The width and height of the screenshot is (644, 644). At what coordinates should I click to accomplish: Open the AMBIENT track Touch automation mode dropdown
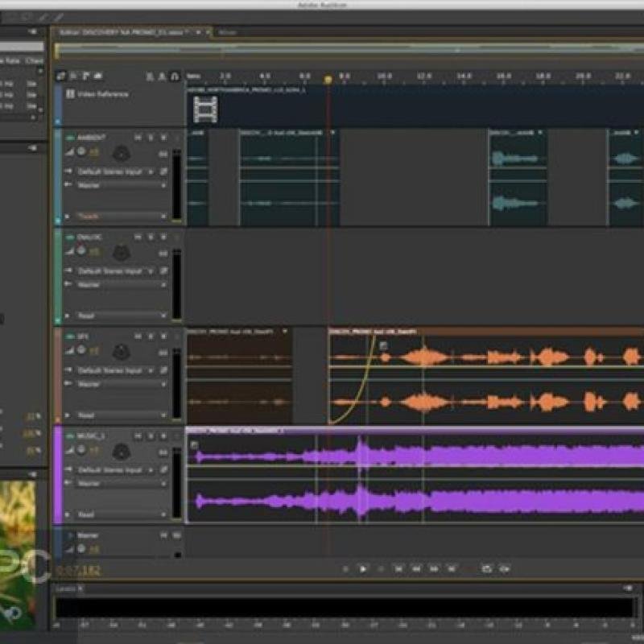[122, 217]
